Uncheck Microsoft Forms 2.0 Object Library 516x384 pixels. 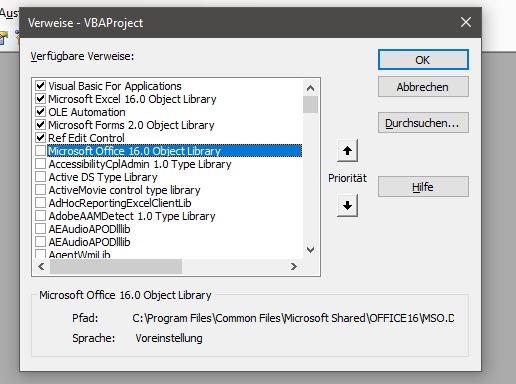(40, 125)
